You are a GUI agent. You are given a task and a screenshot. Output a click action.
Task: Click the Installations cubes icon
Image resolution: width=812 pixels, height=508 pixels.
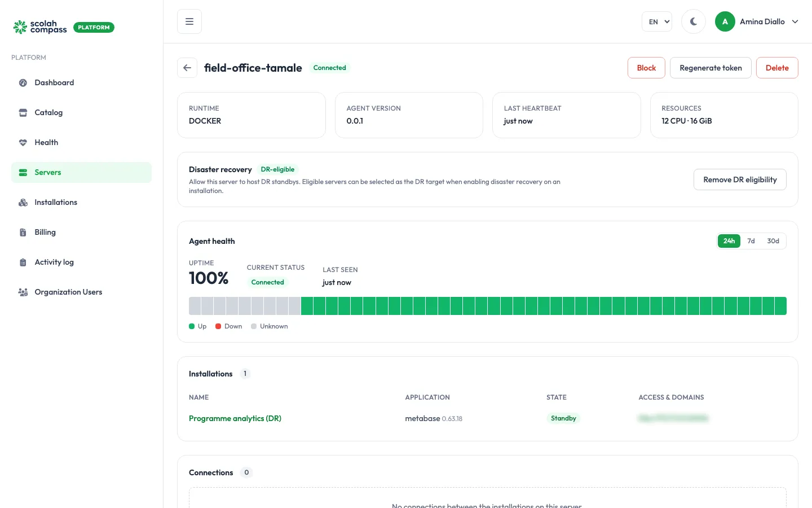(x=23, y=202)
